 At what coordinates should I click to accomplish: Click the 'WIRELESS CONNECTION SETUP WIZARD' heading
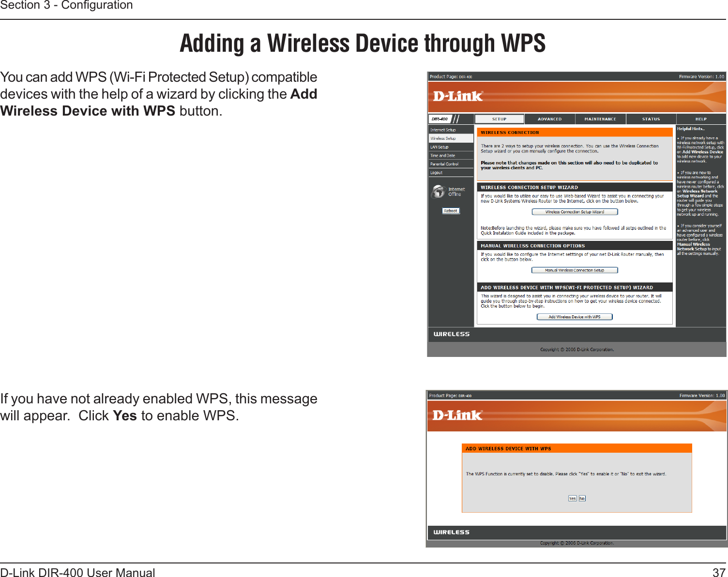click(x=575, y=187)
